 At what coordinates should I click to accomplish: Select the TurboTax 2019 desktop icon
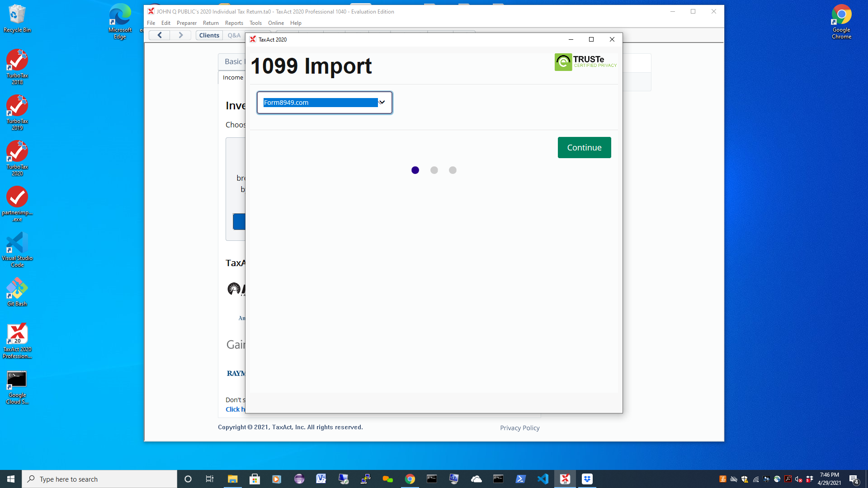point(17,113)
